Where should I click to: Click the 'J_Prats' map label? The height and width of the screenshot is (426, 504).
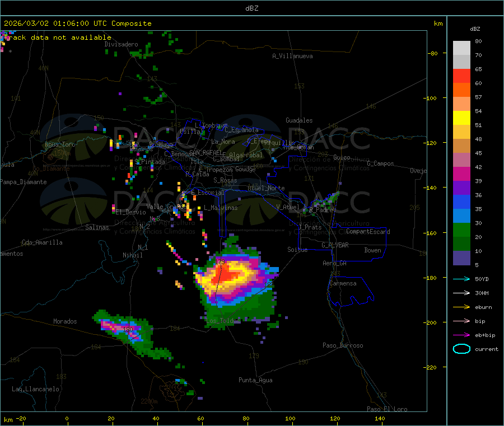pyautogui.click(x=310, y=227)
